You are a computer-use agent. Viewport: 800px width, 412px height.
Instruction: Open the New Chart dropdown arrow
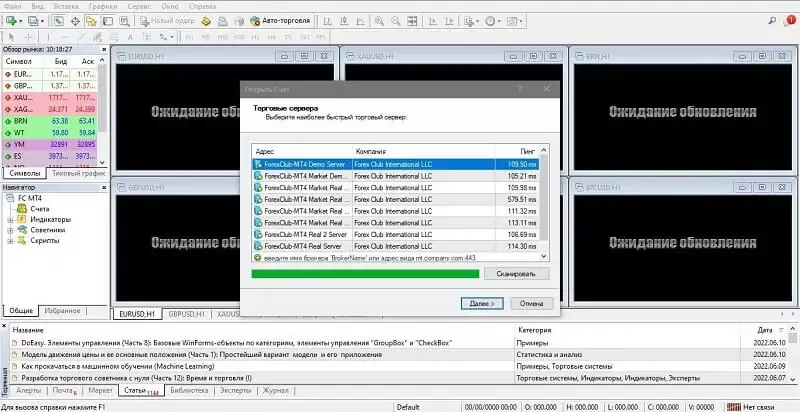(20, 21)
